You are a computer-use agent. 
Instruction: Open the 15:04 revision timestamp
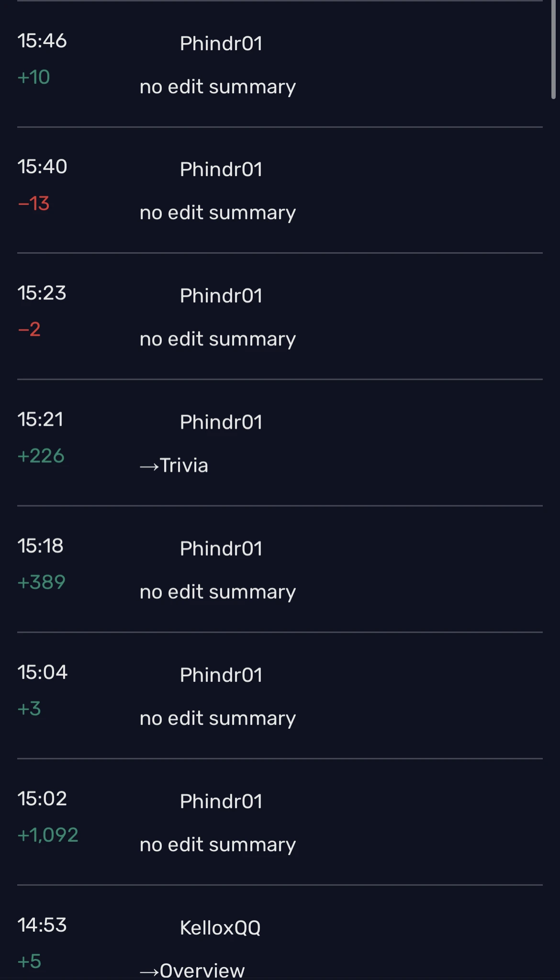click(42, 672)
